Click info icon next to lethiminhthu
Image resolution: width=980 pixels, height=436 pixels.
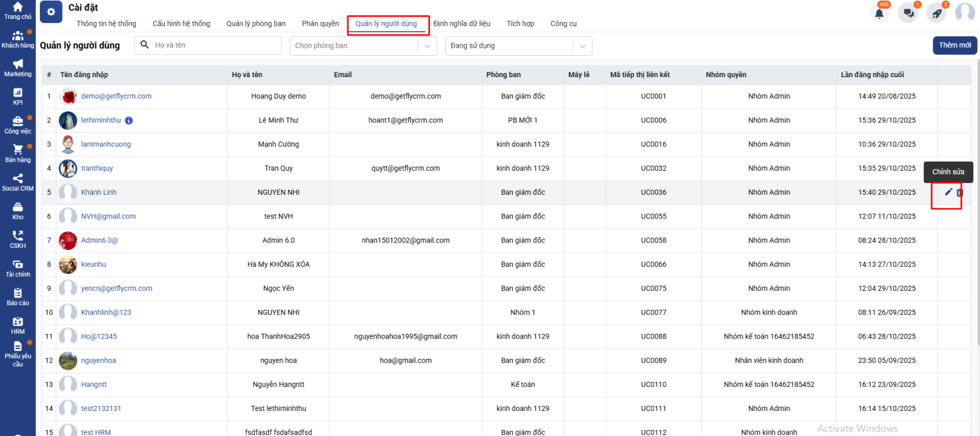[129, 121]
